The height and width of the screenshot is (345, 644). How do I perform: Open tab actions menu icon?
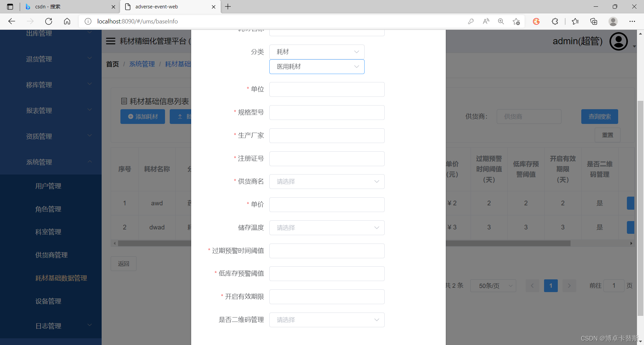(x=10, y=7)
